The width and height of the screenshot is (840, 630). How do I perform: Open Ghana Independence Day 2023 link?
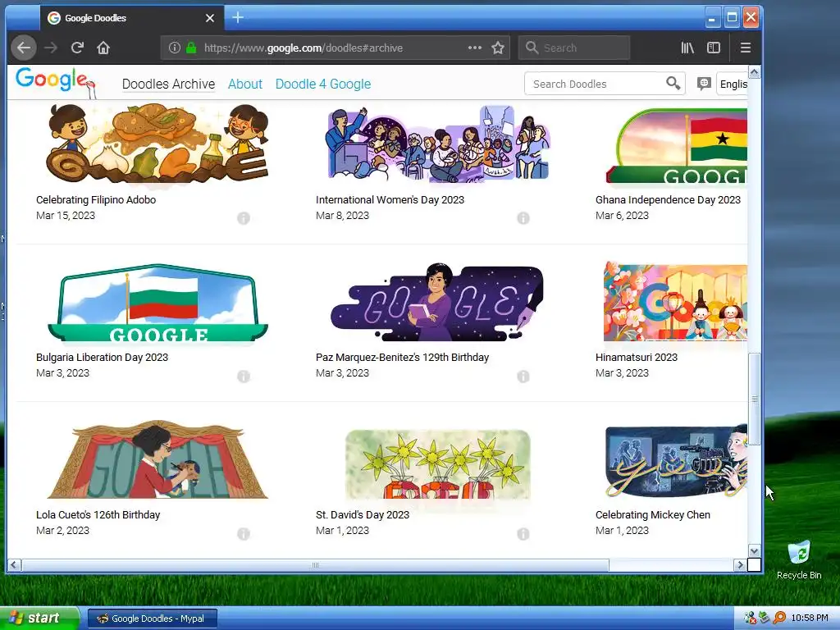(668, 200)
